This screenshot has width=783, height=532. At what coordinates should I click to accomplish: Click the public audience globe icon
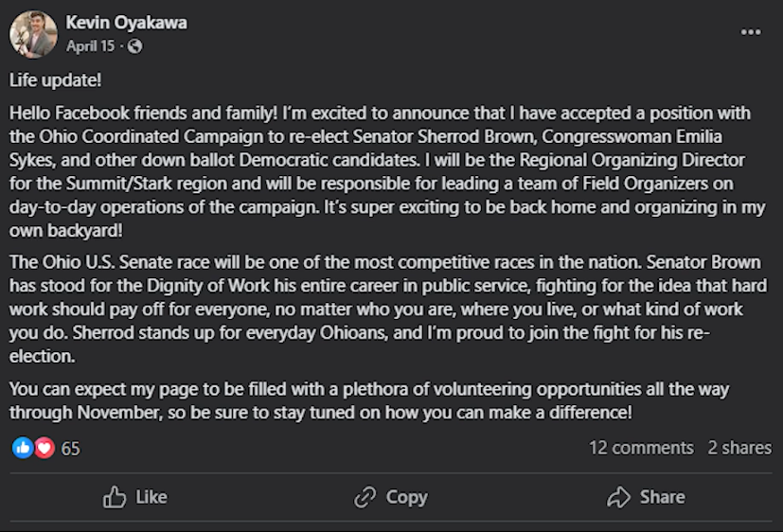click(x=135, y=45)
